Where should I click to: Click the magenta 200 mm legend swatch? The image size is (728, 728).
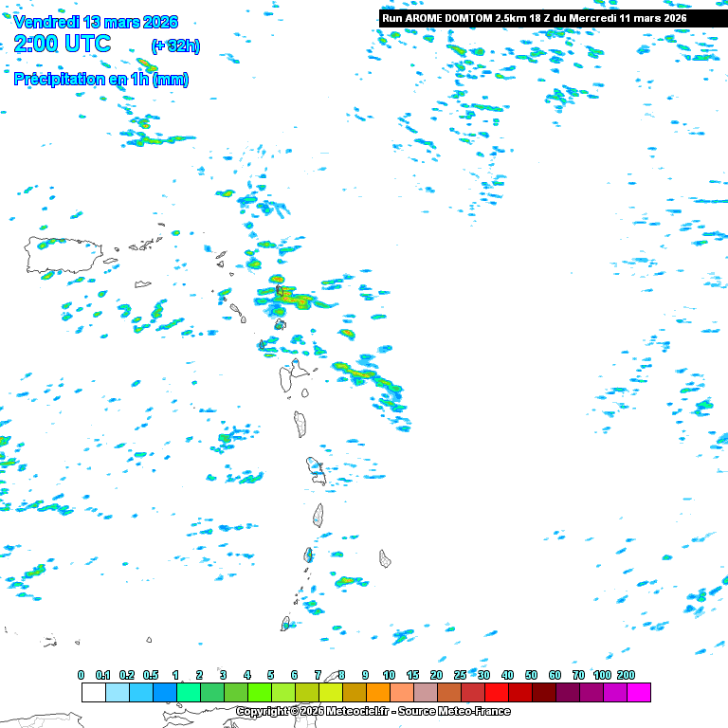click(638, 693)
